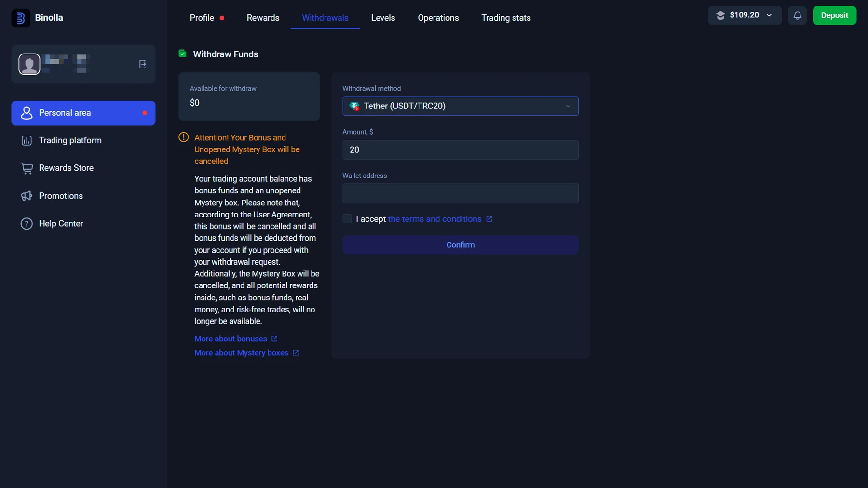
Task: Select the Withdrawals tab
Action: point(325,18)
